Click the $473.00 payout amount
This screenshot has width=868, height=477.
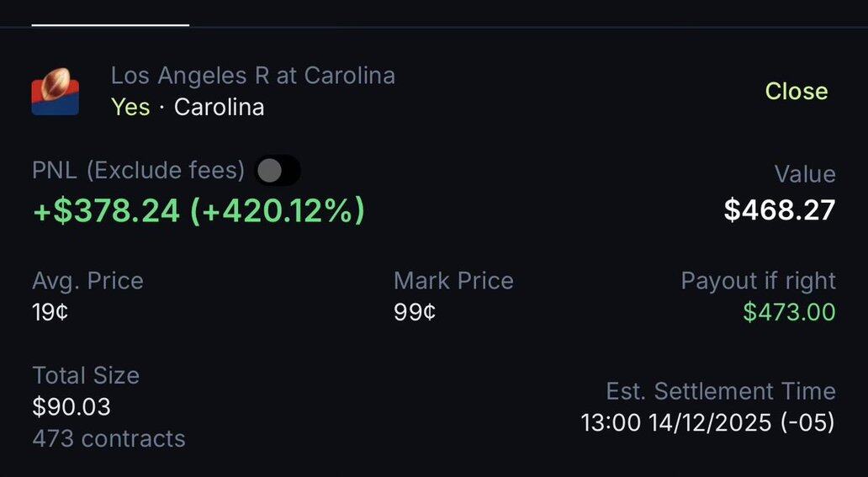click(789, 312)
